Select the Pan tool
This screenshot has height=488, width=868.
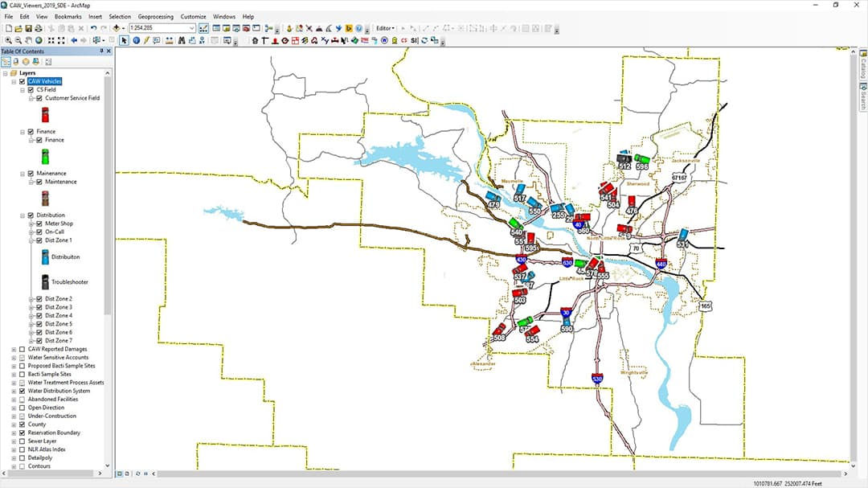tap(27, 40)
